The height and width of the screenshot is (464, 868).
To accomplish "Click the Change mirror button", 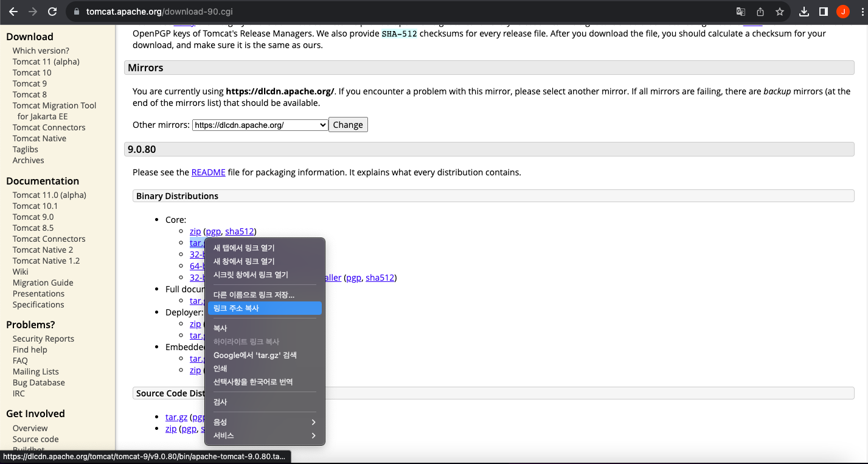I will (x=348, y=125).
